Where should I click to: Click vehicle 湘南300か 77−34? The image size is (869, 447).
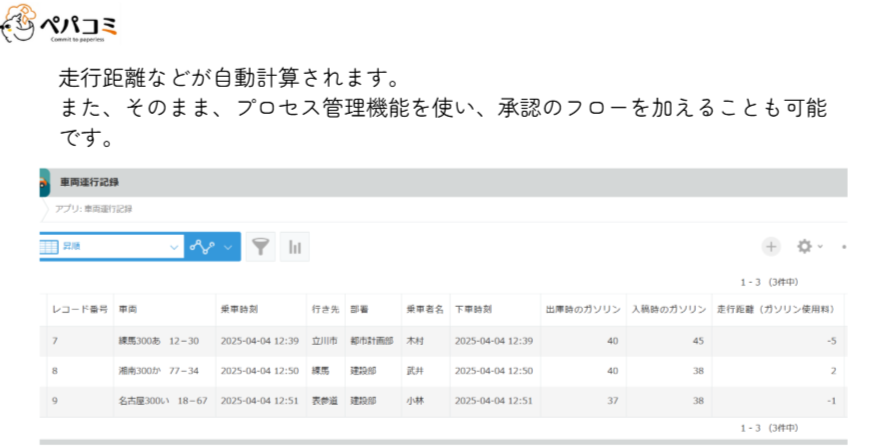pos(159,371)
